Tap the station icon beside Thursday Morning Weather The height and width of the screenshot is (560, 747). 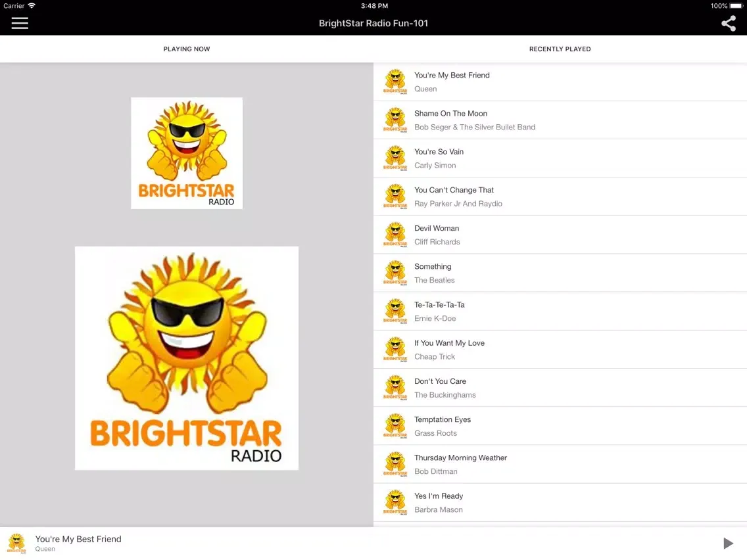tap(395, 464)
